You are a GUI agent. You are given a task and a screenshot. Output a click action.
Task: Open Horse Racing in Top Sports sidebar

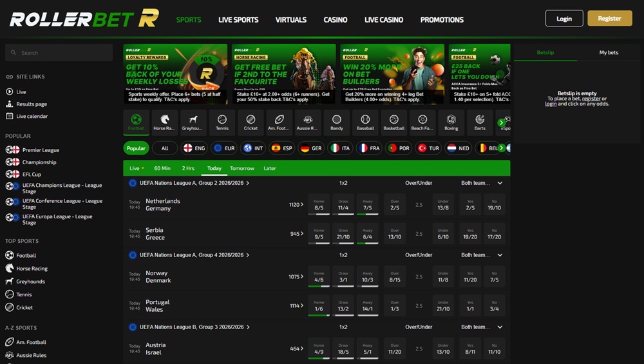(26, 268)
